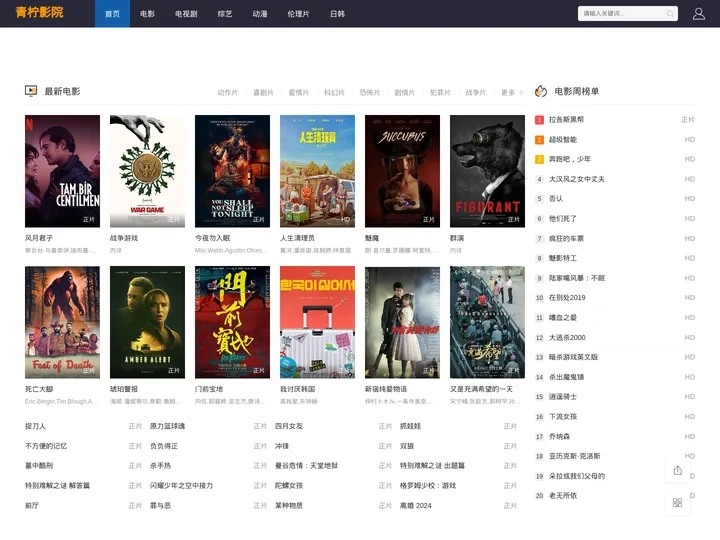
Task: Open the 电视剧 navigation tab
Action: tap(186, 14)
